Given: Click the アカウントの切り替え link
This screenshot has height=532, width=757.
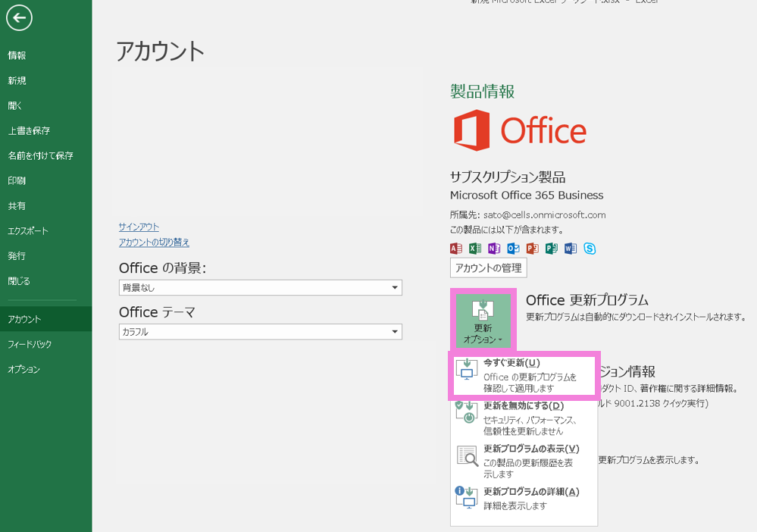Looking at the screenshot, I should tap(154, 243).
